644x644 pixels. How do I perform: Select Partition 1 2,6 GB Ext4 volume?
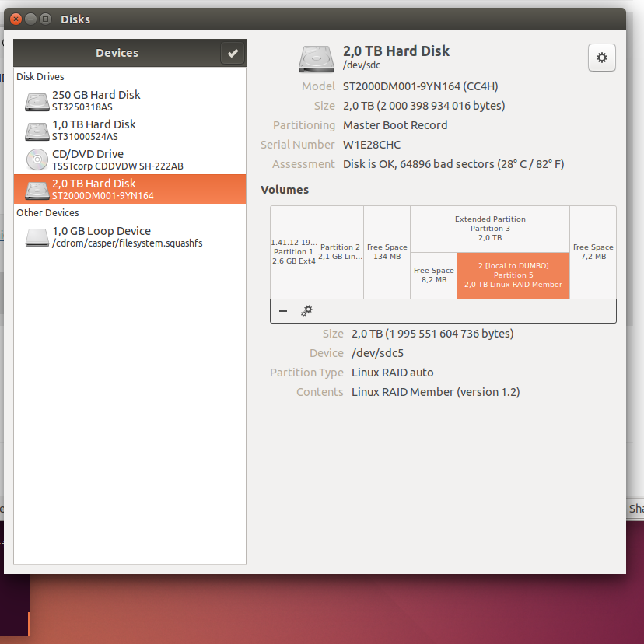point(293,252)
